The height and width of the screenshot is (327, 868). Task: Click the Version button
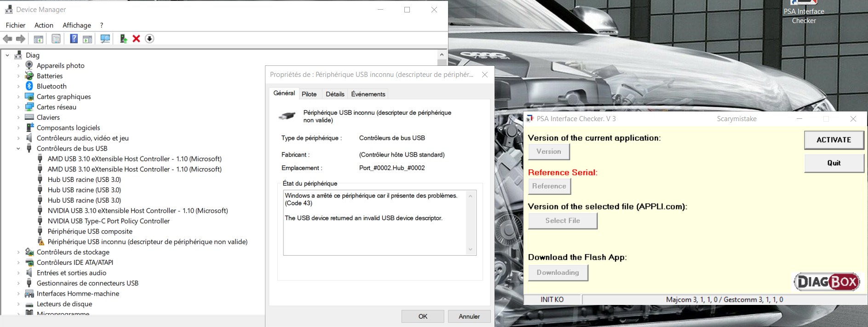coord(549,152)
